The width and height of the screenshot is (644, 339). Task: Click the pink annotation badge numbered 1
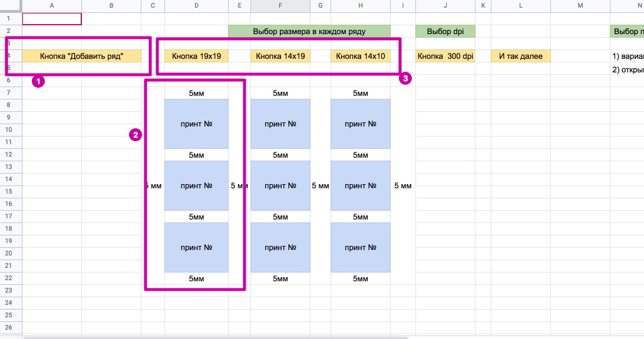(38, 82)
